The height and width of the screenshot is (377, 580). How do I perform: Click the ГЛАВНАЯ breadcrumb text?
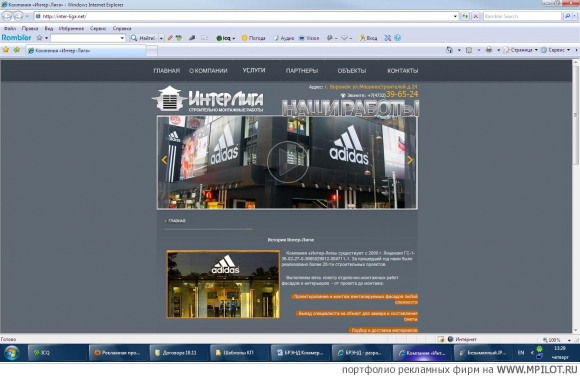pyautogui.click(x=177, y=221)
